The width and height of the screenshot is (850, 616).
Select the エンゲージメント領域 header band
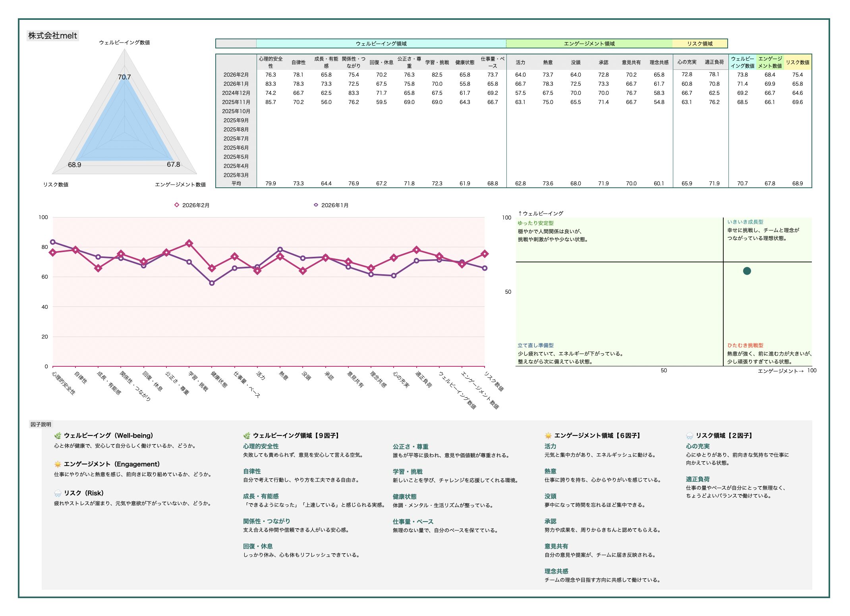click(589, 44)
